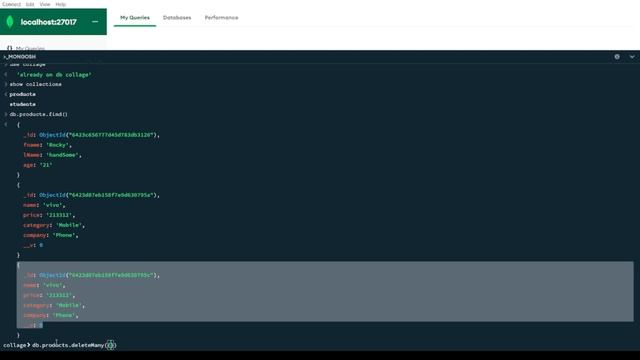Click the MongoDB leaf logo icon
Viewport: 640px width, 360px height.
[x=10, y=22]
